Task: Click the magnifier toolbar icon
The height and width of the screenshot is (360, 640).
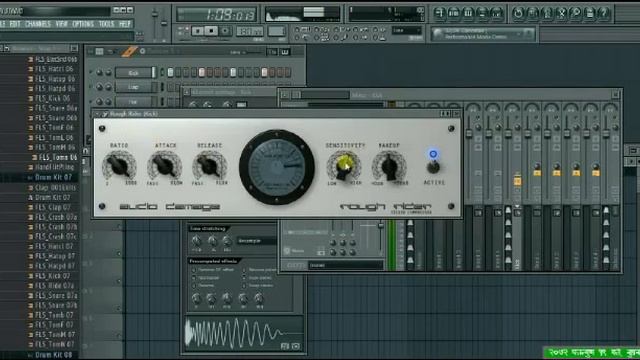Action: (576, 13)
